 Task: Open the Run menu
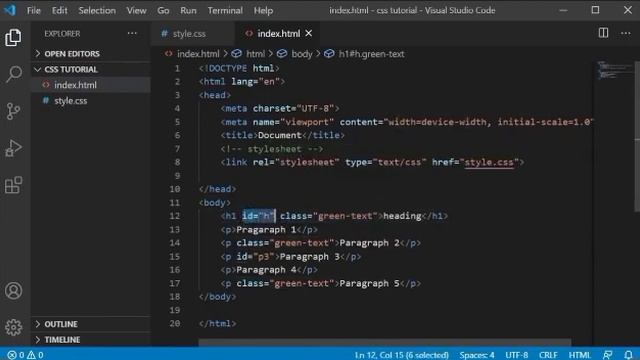click(x=188, y=10)
